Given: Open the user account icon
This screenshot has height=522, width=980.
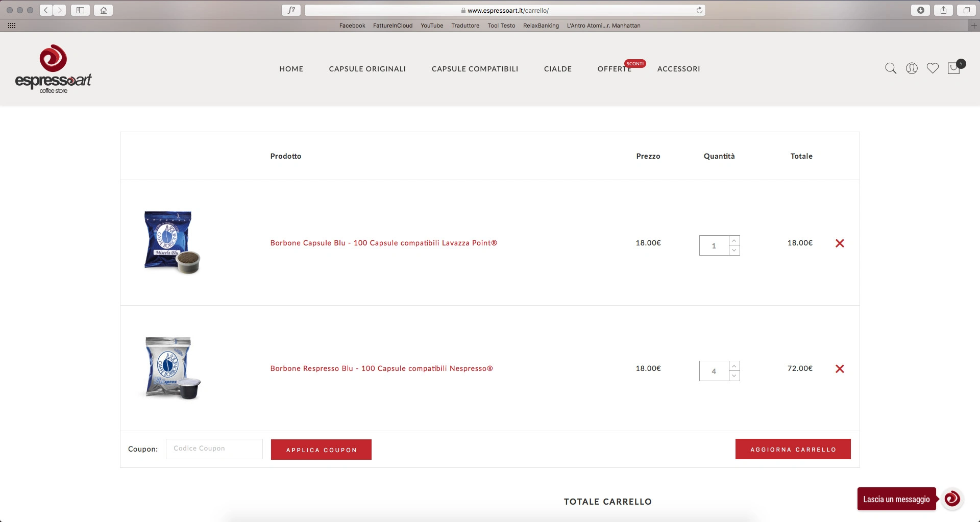Looking at the screenshot, I should point(912,68).
